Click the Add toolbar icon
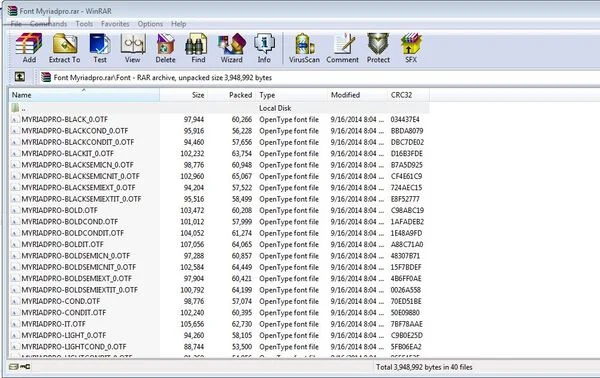This screenshot has height=378, width=600. pyautogui.click(x=29, y=48)
